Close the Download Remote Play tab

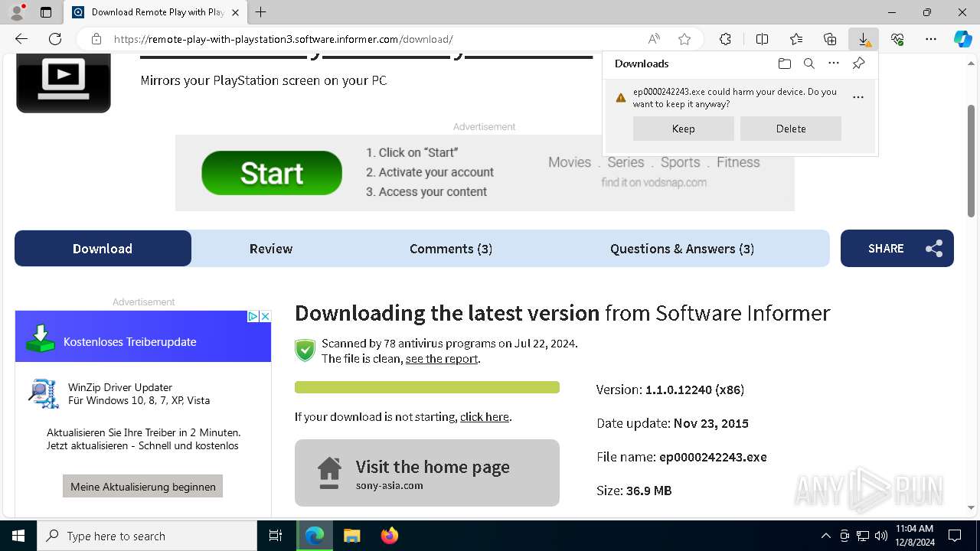[x=235, y=12]
